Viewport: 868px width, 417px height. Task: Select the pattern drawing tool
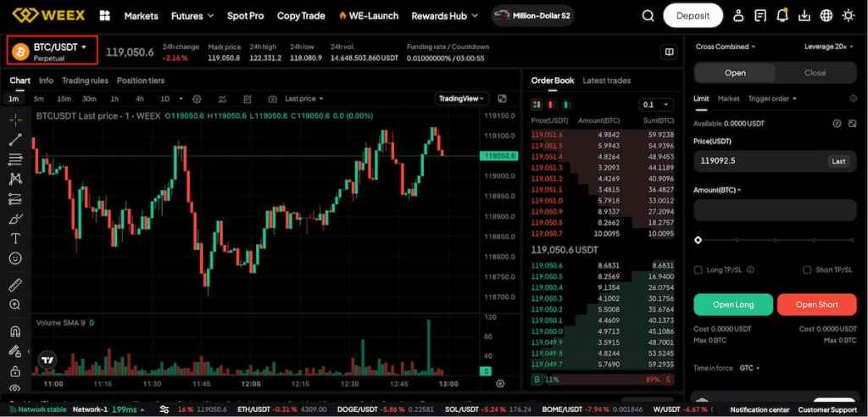click(x=15, y=179)
